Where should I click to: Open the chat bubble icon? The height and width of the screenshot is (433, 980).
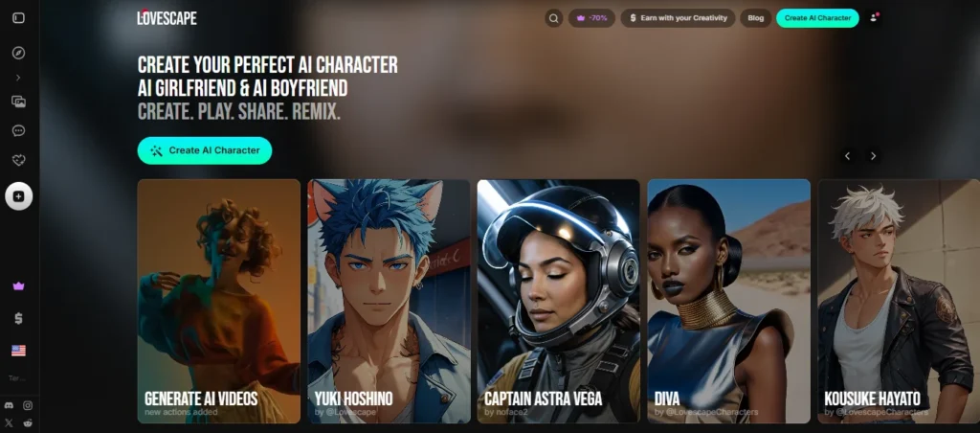pos(19,130)
